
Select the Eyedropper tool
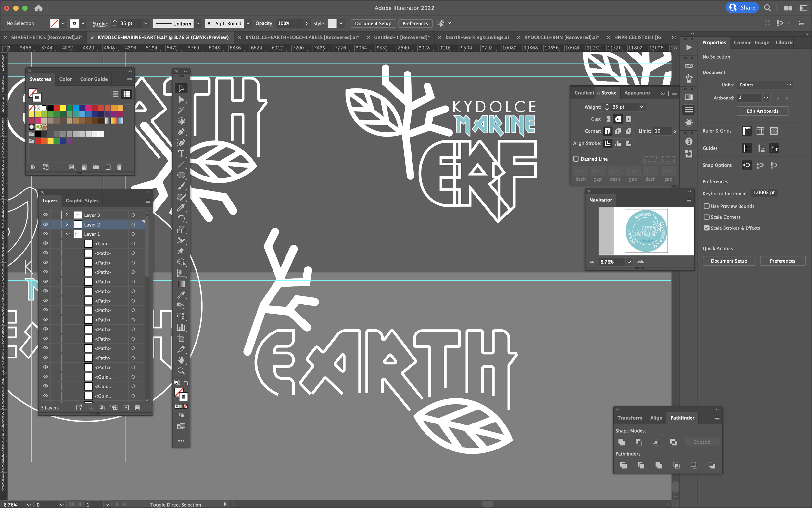coord(181,295)
